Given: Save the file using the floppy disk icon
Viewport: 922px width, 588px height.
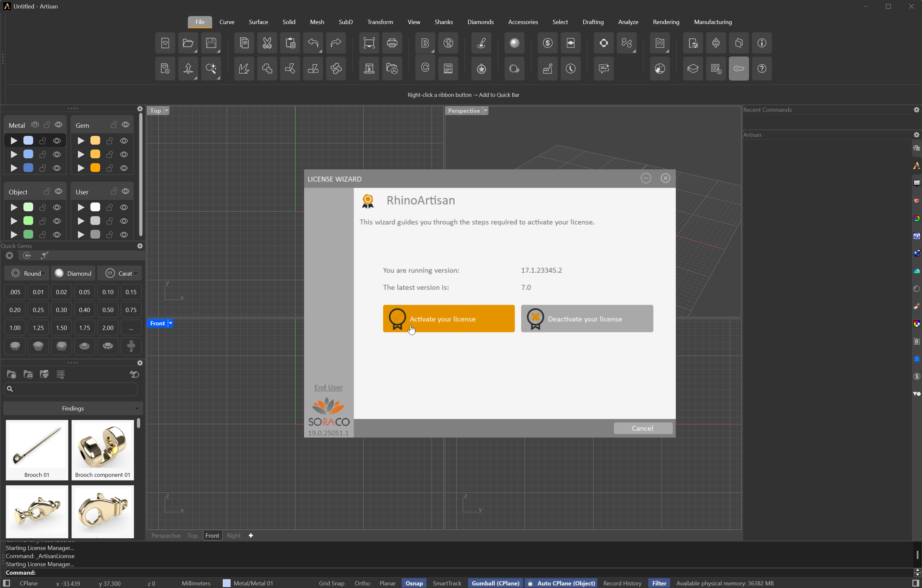Looking at the screenshot, I should pyautogui.click(x=211, y=43).
